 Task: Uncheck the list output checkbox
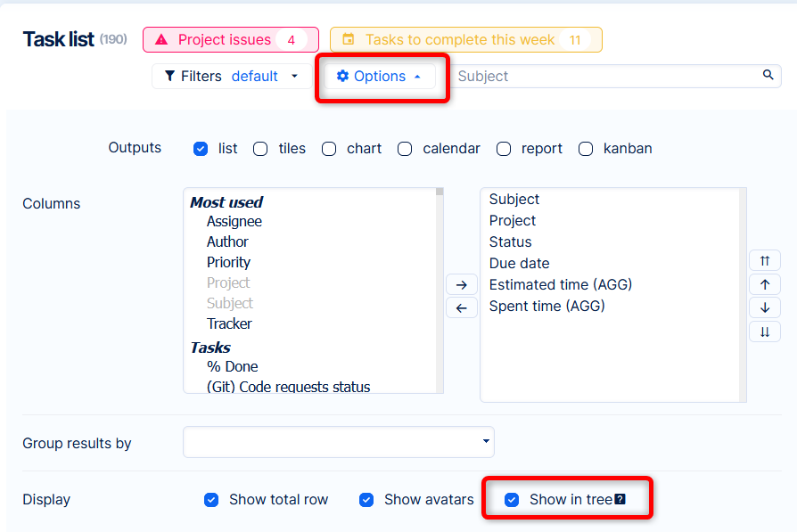(201, 149)
